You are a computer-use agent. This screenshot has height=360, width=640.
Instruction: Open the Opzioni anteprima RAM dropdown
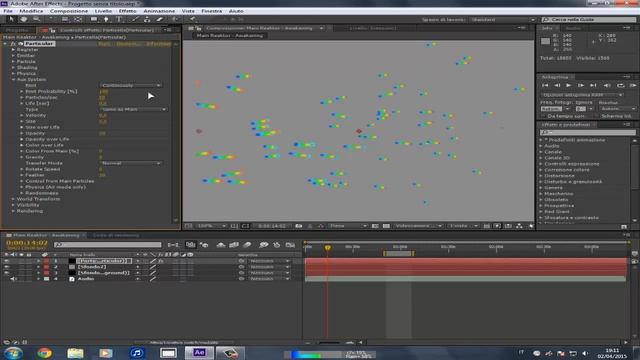tap(582, 95)
